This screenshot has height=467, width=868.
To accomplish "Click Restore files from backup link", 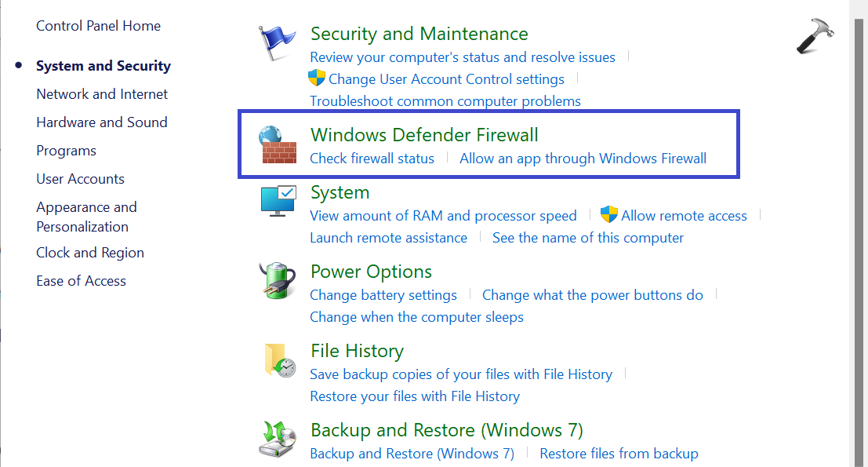I will click(619, 454).
